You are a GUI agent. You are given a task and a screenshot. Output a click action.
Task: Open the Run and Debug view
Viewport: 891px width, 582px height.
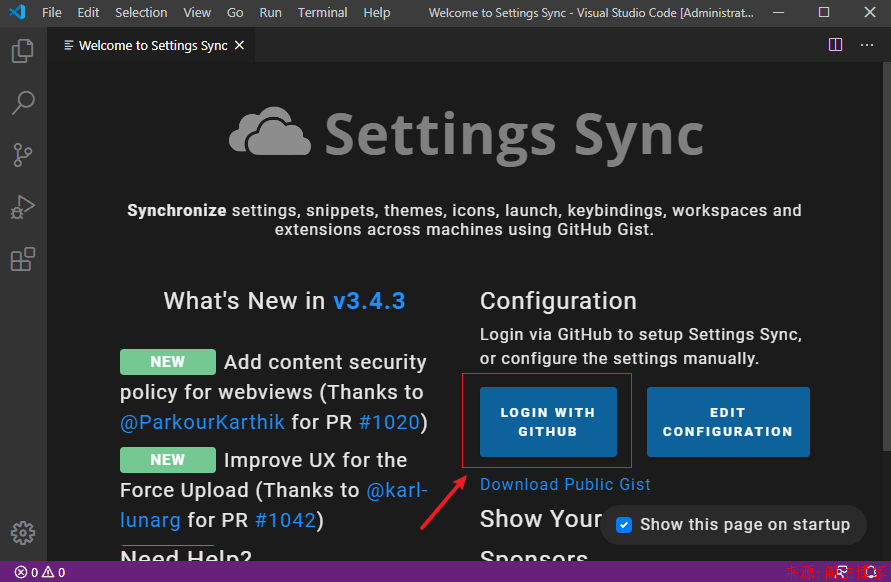[x=23, y=207]
